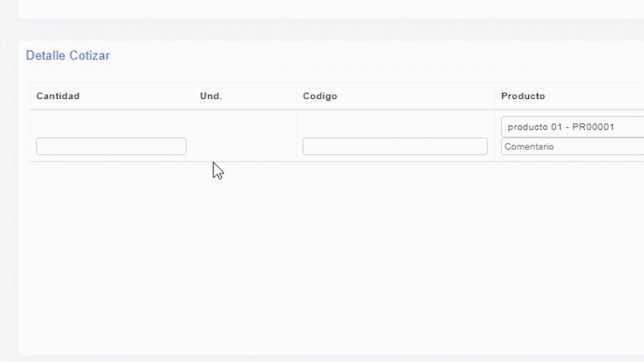The height and width of the screenshot is (362, 644).
Task: Click empty space above the Codigo input
Action: [395, 124]
